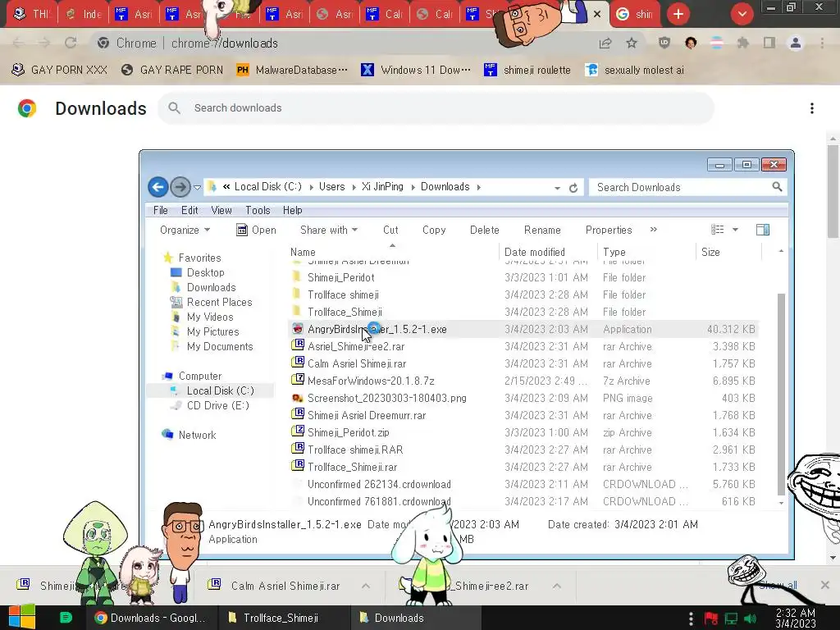Open address bar history dropdown arrow
Viewport: 840px width, 630px height.
tap(557, 188)
